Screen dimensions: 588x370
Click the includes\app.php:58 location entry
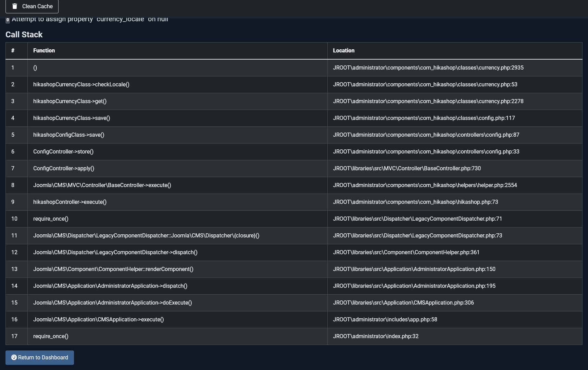385,319
